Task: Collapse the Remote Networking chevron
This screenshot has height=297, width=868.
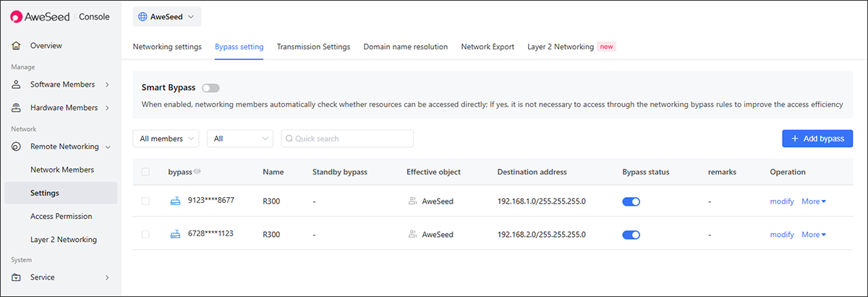Action: click(x=108, y=146)
